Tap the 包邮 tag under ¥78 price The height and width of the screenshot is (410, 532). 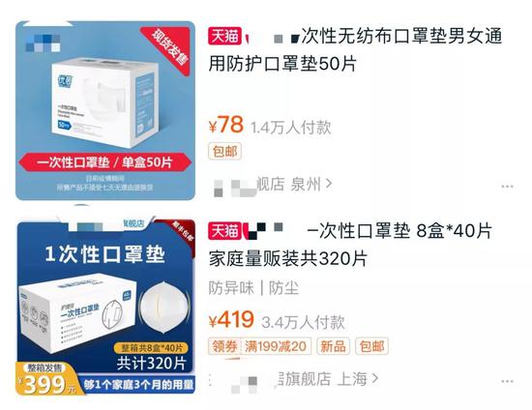point(224,151)
